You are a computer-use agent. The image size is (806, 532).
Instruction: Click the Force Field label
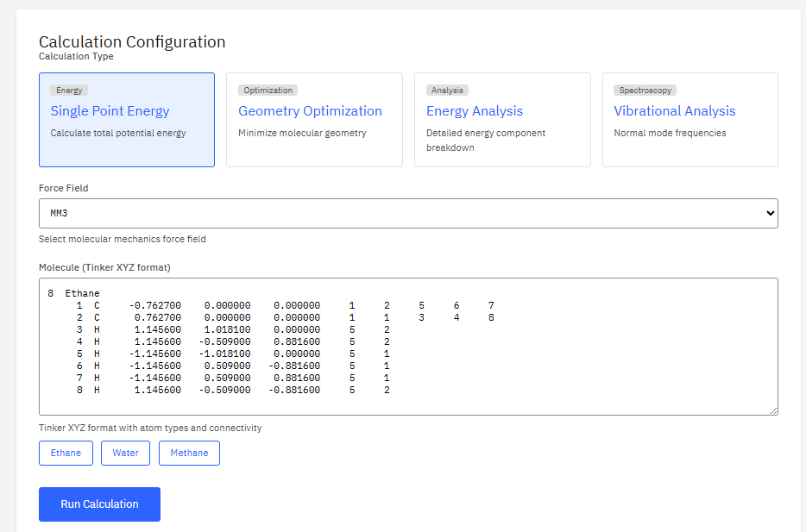(x=64, y=188)
